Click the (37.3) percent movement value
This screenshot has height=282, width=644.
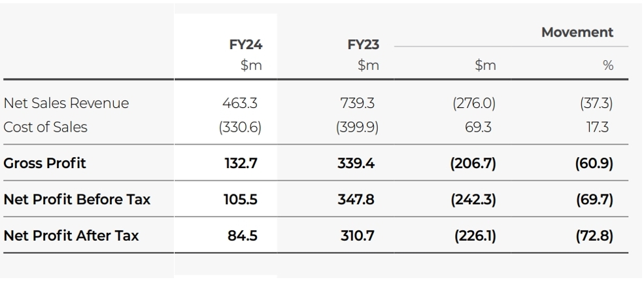(596, 103)
